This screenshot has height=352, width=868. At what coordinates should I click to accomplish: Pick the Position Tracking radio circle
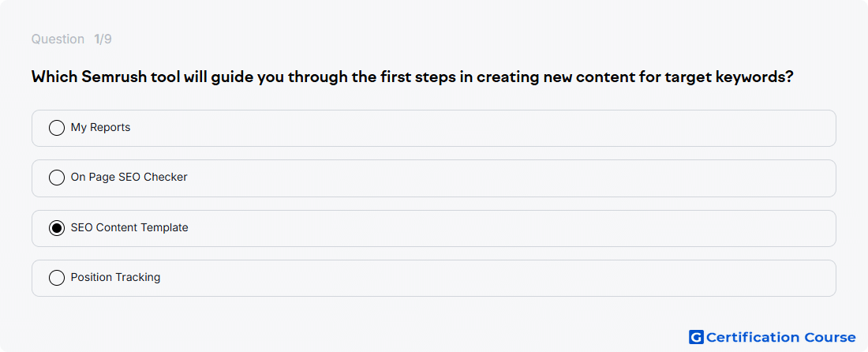[57, 278]
